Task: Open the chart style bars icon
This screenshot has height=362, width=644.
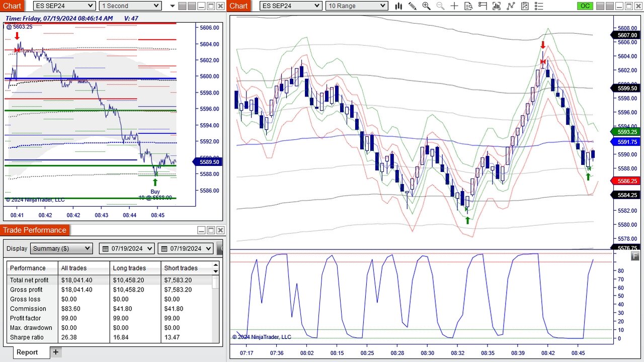Action: click(398, 6)
